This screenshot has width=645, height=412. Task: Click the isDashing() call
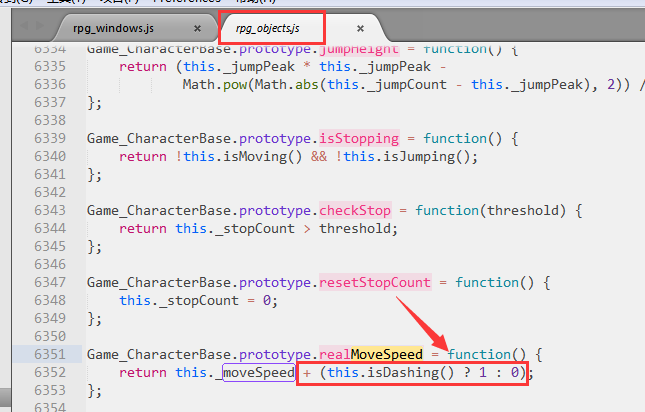pos(411,373)
